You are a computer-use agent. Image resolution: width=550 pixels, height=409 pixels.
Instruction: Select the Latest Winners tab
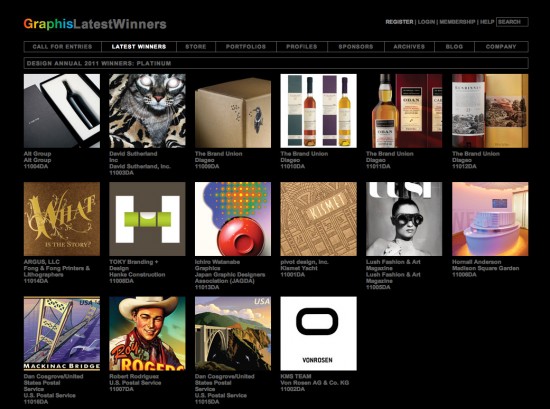coord(139,47)
